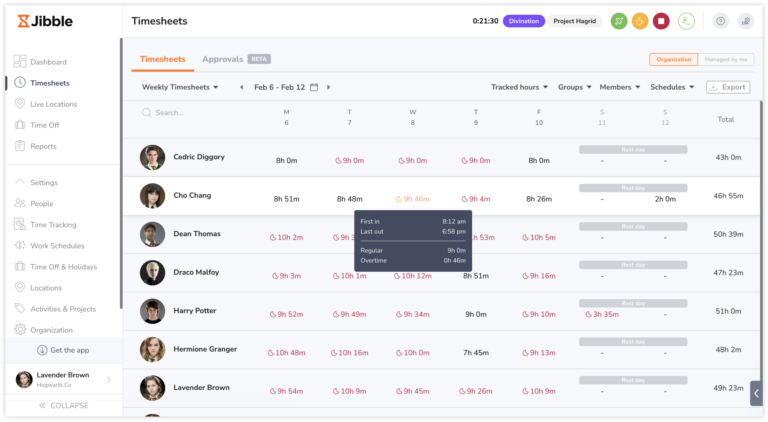Screen dimensions: 768x422
Task: Click the Draco Malfoy name
Action: pyautogui.click(x=196, y=272)
